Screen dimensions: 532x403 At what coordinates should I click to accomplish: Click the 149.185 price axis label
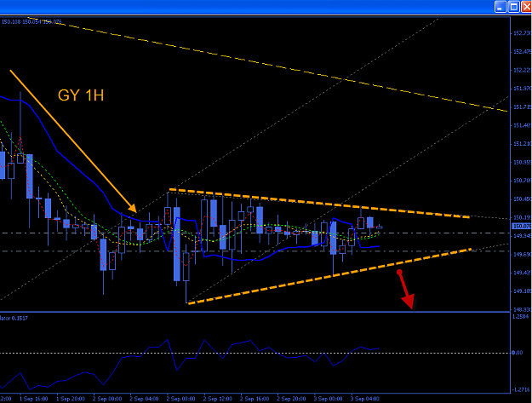[522, 291]
